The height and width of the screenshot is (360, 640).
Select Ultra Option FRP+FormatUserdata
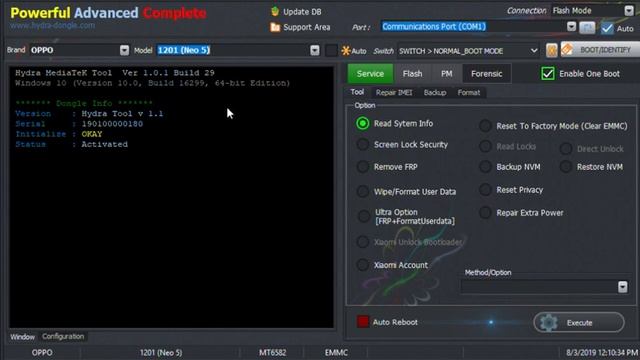[x=363, y=216]
